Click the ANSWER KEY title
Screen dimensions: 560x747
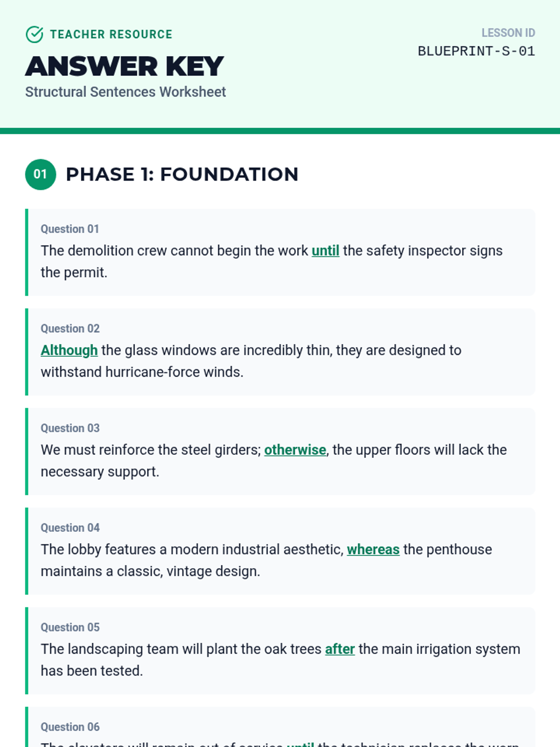pyautogui.click(x=125, y=66)
